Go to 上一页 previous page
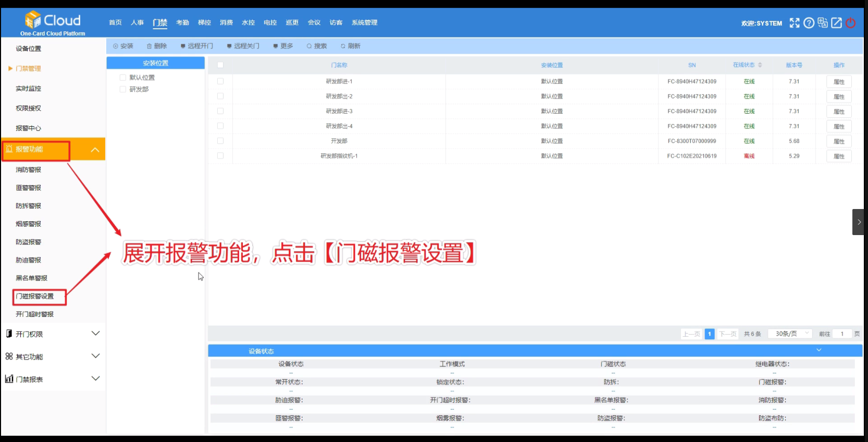Viewport: 868px width, 442px height. [x=691, y=334]
